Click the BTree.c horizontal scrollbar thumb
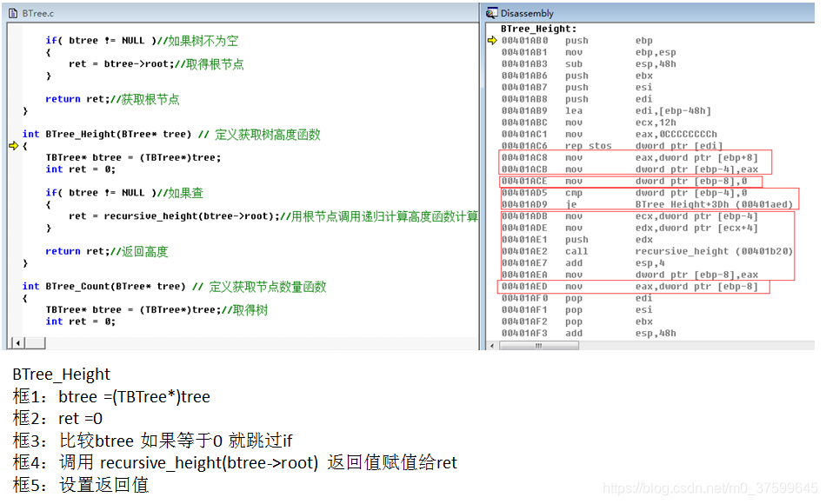Image resolution: width=826 pixels, height=504 pixels. point(36,343)
